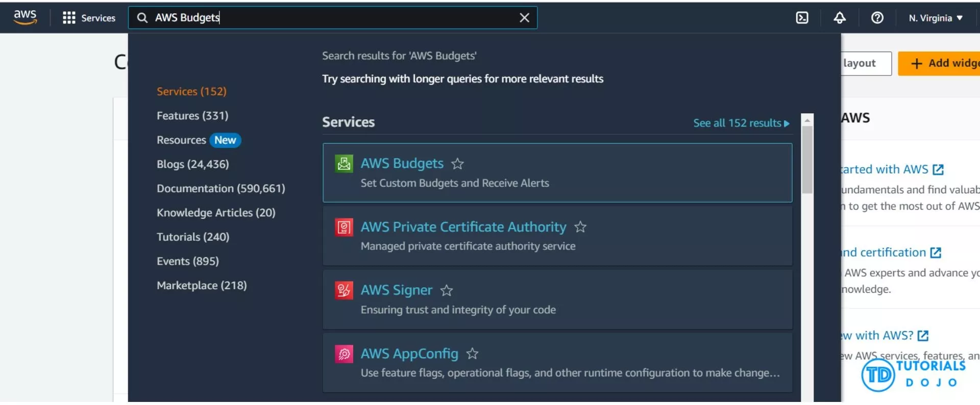The image size is (980, 405).
Task: Click 'Set Custom Budgets and Receive Alerts' text
Action: click(455, 183)
